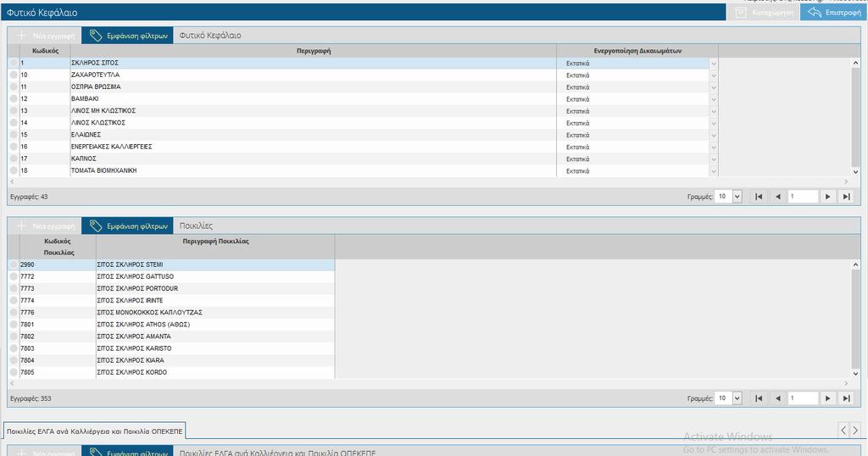The width and height of the screenshot is (868, 456).
Task: Show filters in Ποικιλίες panel
Action: click(127, 225)
